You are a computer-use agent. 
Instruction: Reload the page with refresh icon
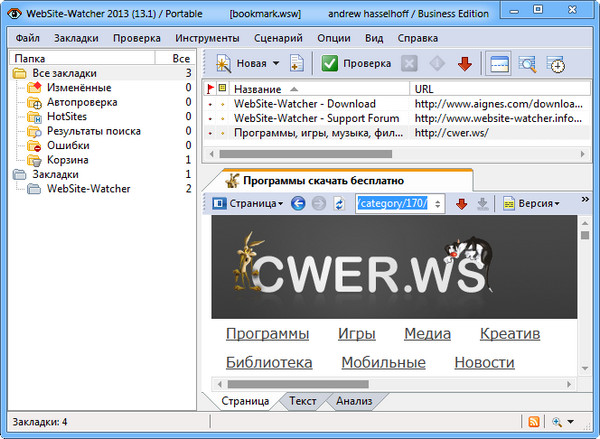point(339,204)
